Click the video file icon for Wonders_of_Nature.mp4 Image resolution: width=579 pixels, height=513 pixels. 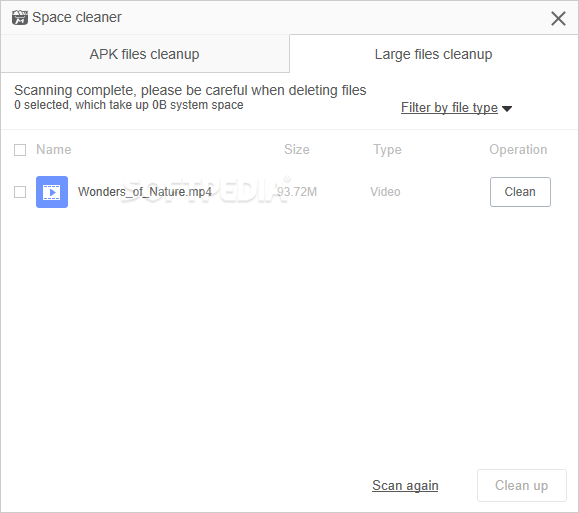[52, 192]
